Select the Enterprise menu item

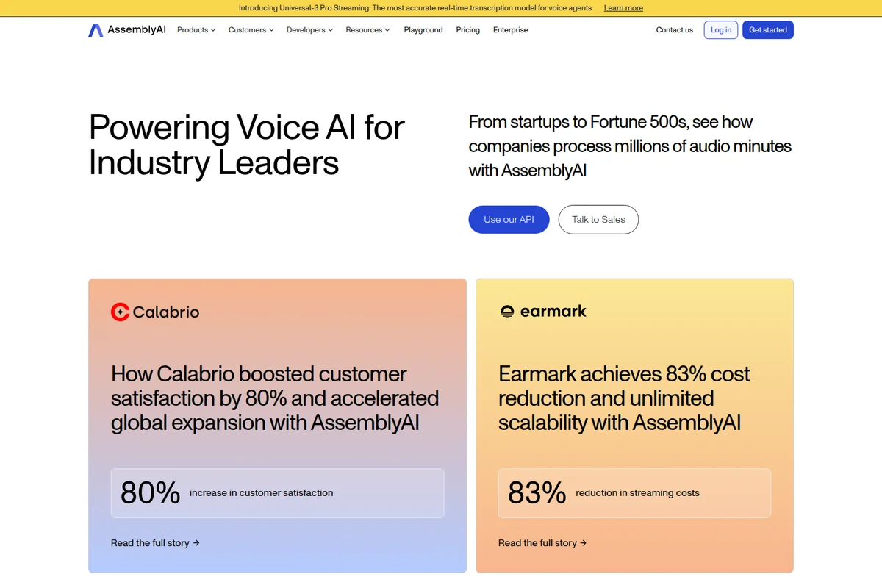pyautogui.click(x=510, y=30)
